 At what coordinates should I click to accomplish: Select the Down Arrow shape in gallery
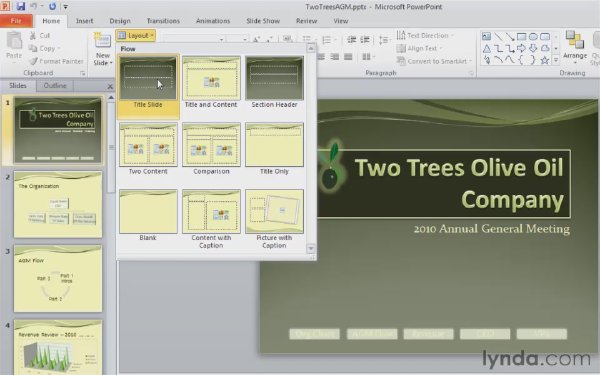533,48
